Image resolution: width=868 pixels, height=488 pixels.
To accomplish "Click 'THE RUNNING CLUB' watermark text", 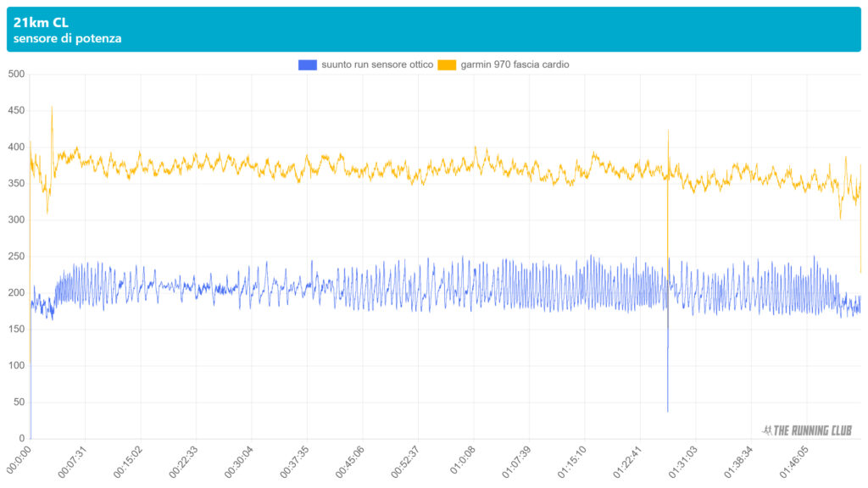I will pos(814,430).
